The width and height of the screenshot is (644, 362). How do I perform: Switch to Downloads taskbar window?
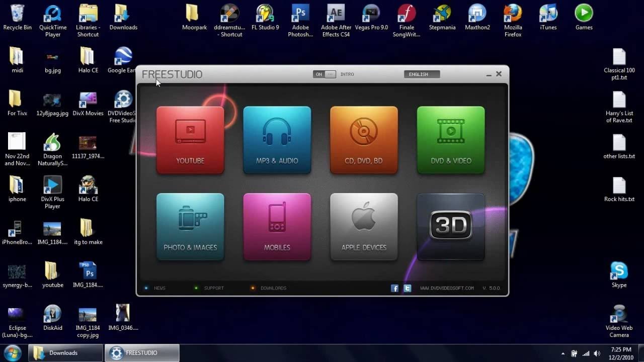click(x=65, y=353)
